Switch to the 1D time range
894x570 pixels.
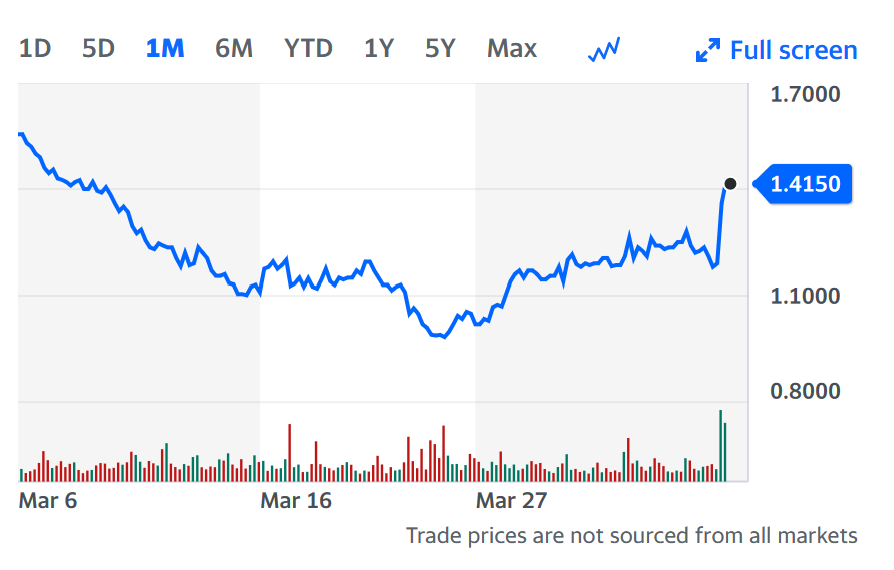[35, 48]
